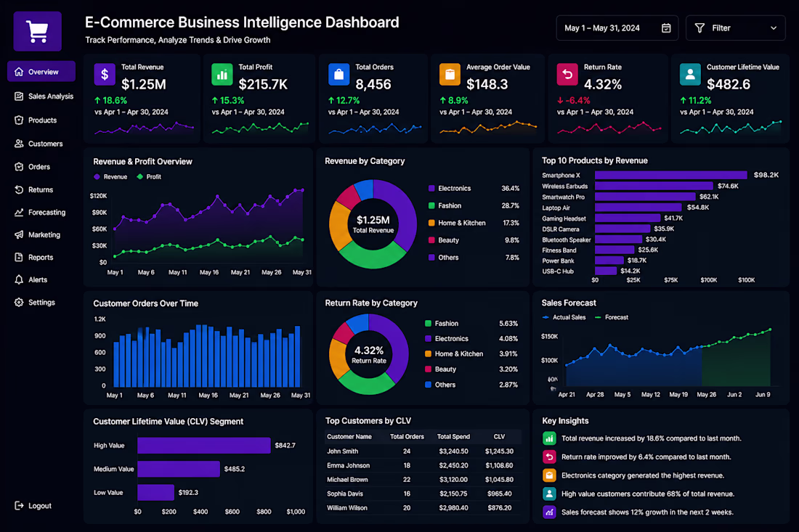Toggle Actual Sales legend entry

pos(564,317)
